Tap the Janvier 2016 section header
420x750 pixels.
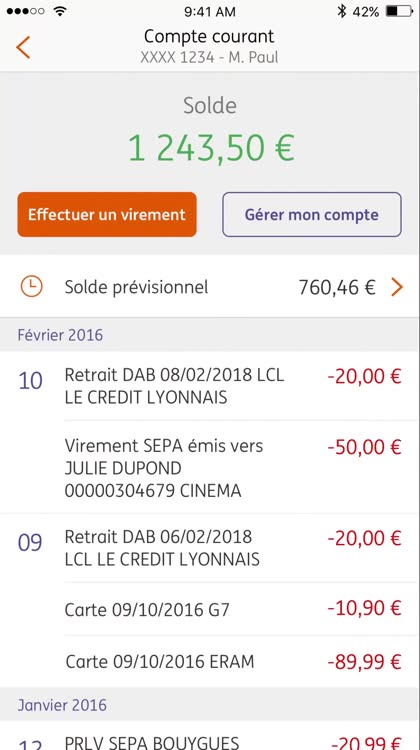[62, 705]
